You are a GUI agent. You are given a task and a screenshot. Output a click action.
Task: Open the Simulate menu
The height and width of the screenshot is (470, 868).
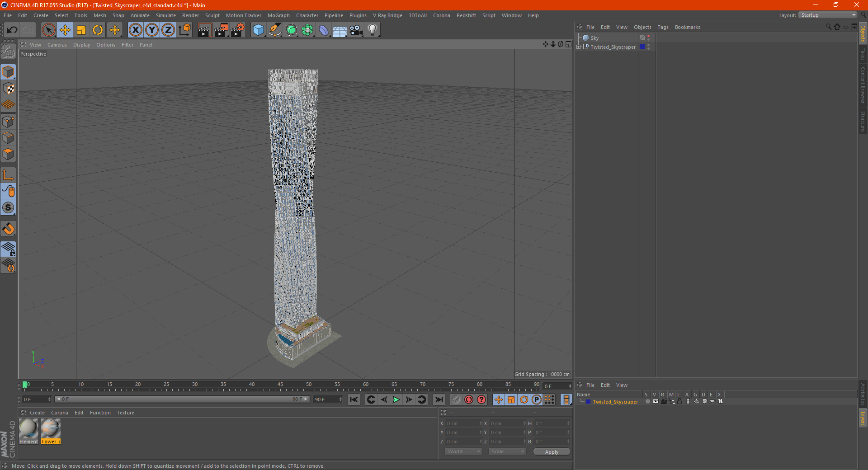point(166,15)
